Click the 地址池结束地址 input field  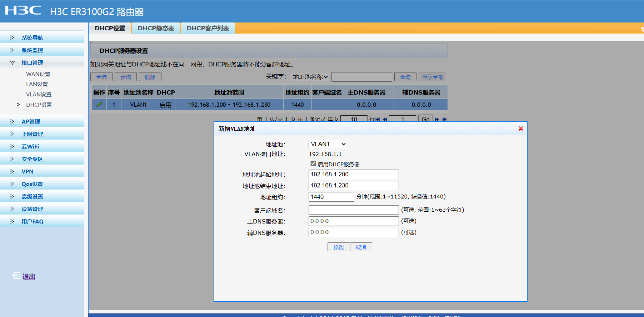pos(354,186)
